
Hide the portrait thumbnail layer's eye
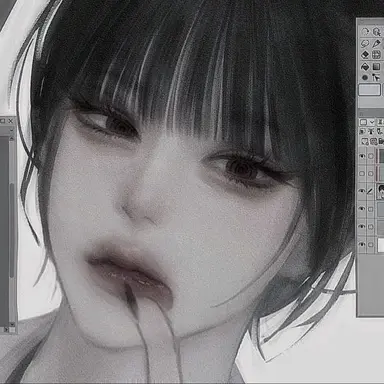(x=362, y=191)
